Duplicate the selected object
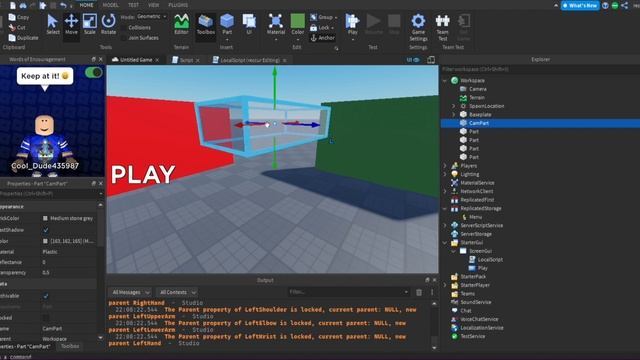 24,38
